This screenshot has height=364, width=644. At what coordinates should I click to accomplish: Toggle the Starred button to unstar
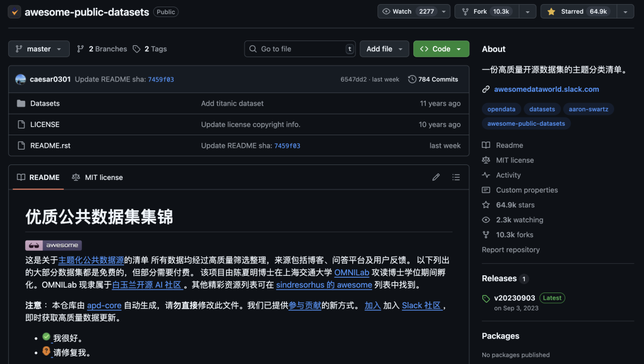pos(578,11)
